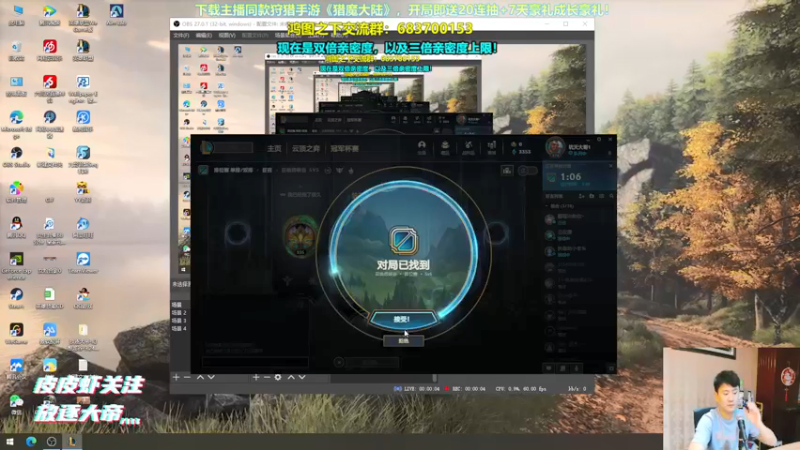Open Microsoft Edge desktop shortcut

click(x=16, y=123)
